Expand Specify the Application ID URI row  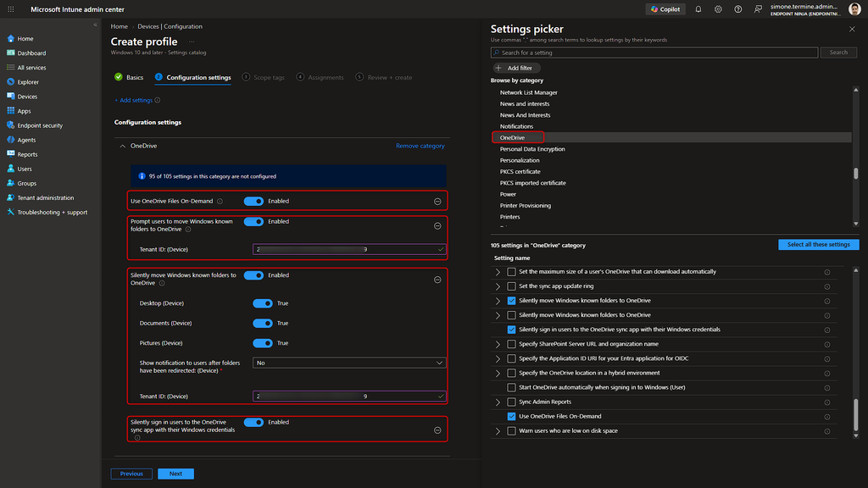click(x=498, y=358)
